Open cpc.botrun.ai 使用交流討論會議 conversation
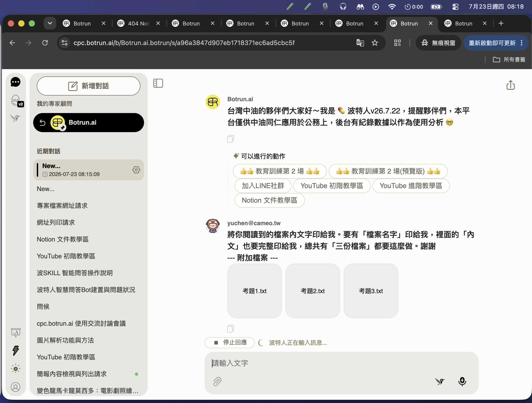 81,324
